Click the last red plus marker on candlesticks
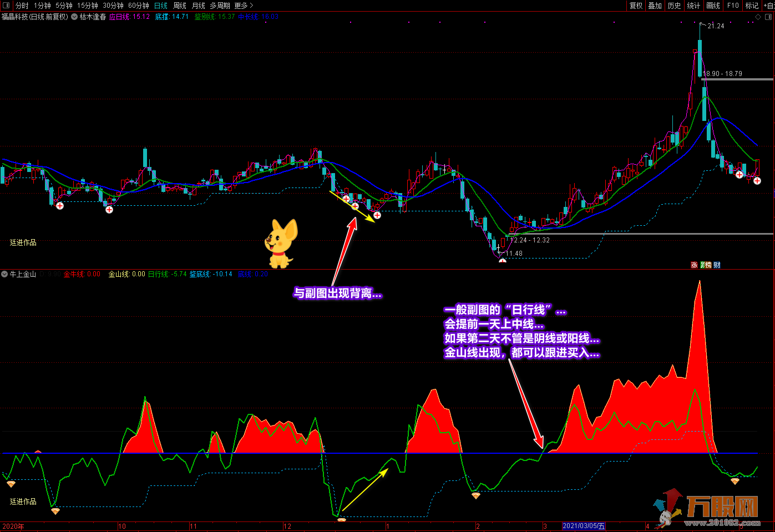 pos(757,181)
